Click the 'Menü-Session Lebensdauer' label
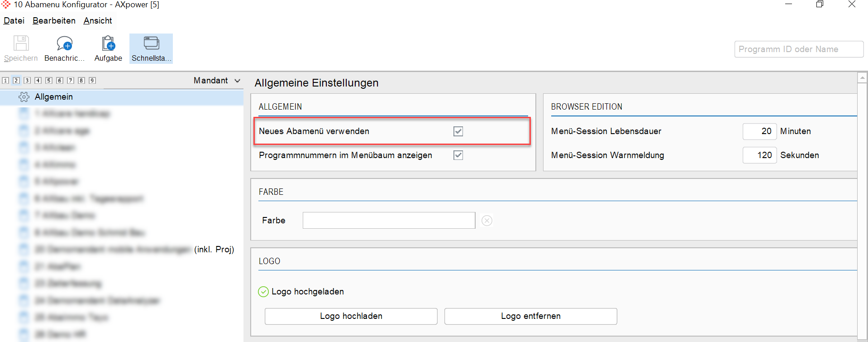The width and height of the screenshot is (868, 342). coord(606,131)
